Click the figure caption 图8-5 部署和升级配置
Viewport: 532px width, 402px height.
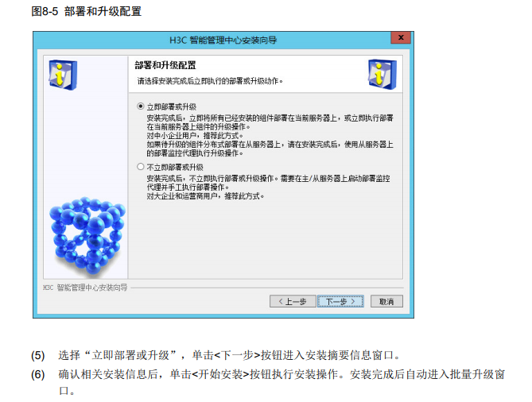coord(86,11)
